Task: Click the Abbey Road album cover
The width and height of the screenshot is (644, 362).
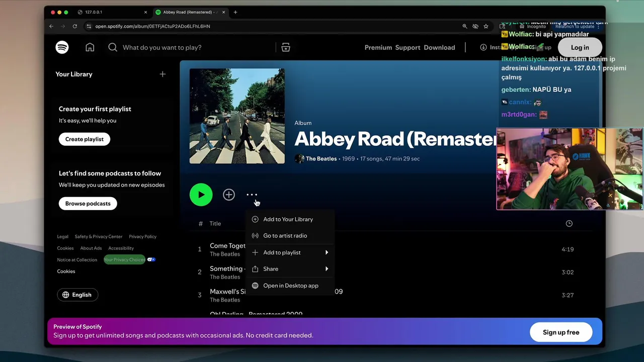Action: 237,116
